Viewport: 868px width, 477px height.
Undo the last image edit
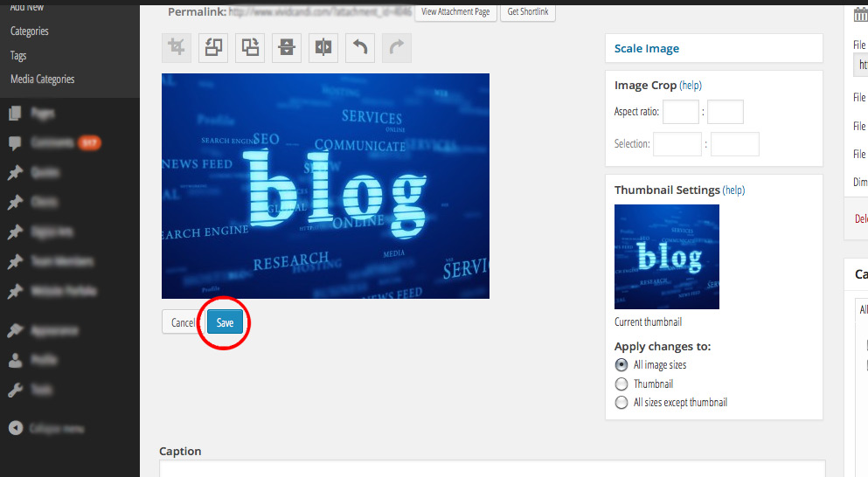360,48
